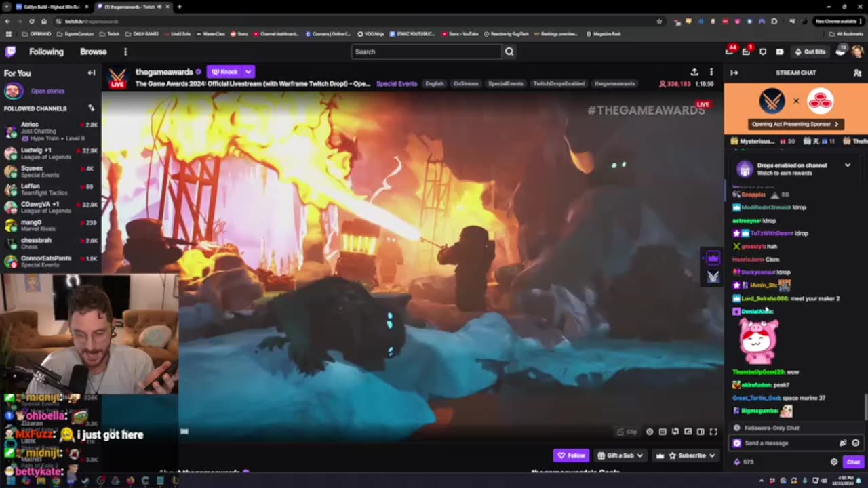Select the CoStream tag
868x488 pixels.
(x=465, y=84)
